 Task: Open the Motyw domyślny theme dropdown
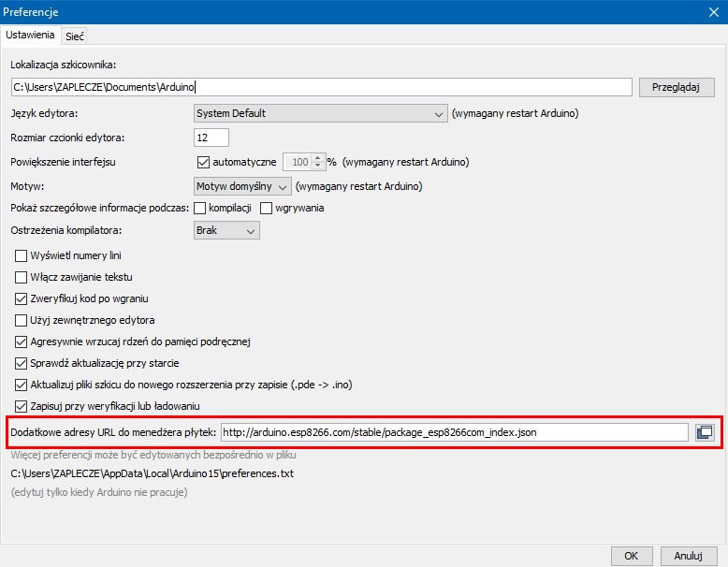pyautogui.click(x=242, y=186)
